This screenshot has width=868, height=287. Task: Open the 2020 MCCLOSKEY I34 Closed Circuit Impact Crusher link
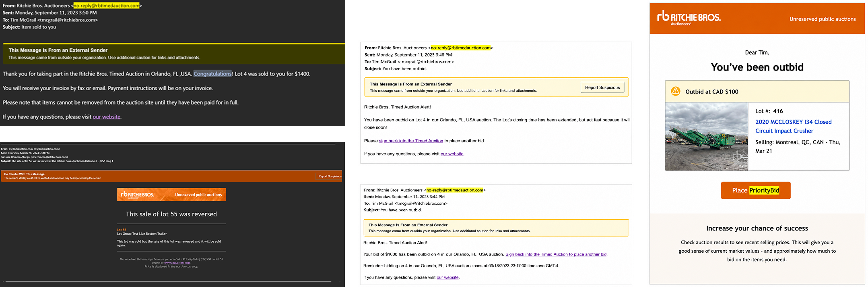(x=793, y=126)
